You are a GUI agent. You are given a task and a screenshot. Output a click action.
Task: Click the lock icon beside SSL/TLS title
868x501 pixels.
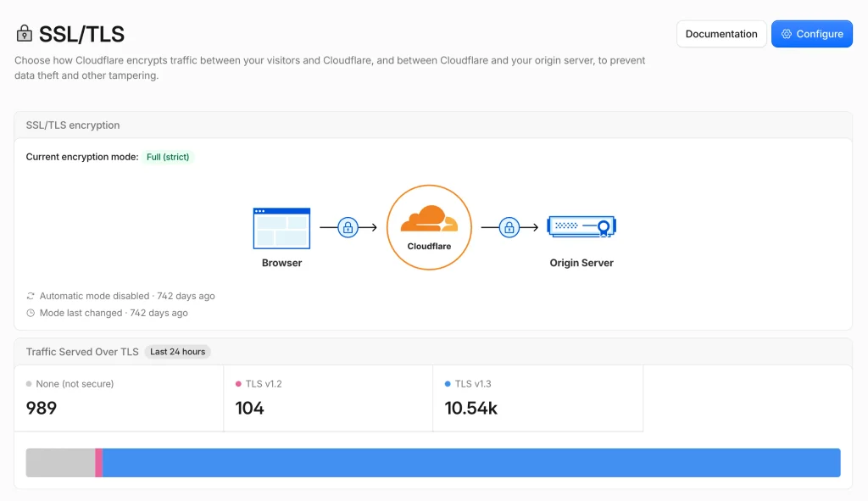tap(24, 34)
